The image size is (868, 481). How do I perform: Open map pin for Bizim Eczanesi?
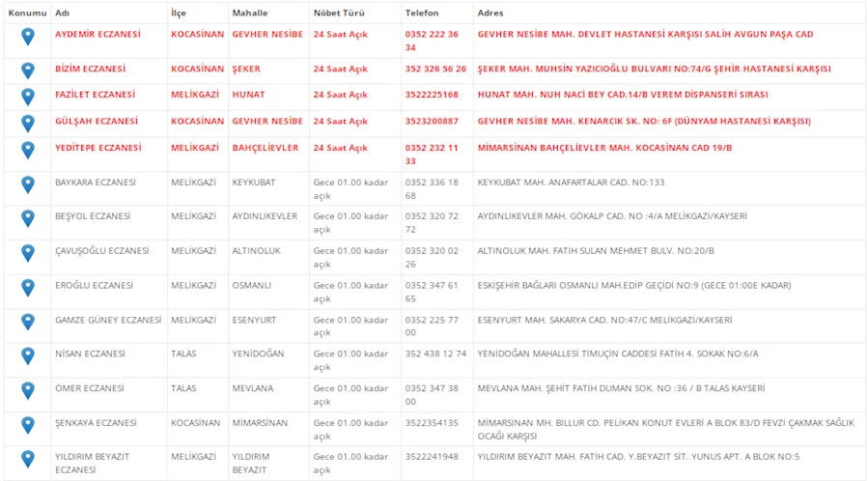(28, 71)
